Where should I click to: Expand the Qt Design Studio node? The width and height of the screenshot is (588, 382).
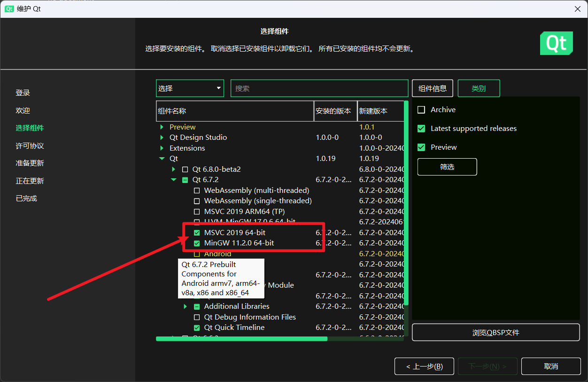point(162,138)
